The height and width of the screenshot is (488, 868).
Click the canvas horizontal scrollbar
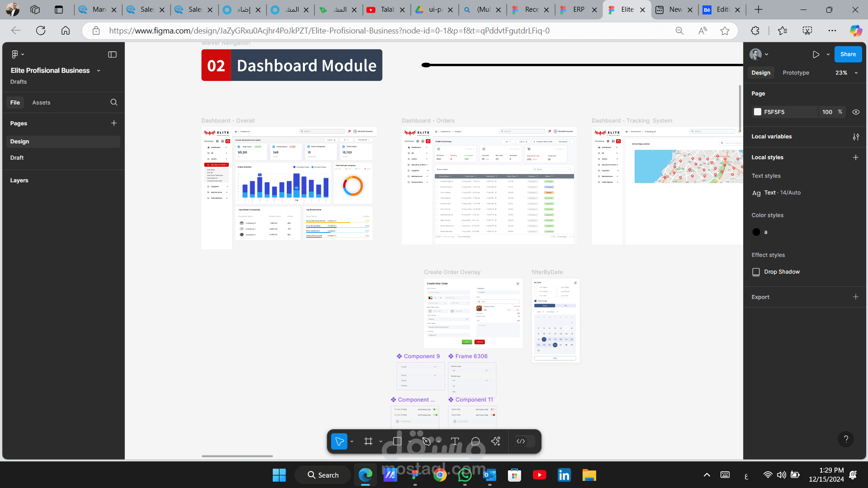237,456
